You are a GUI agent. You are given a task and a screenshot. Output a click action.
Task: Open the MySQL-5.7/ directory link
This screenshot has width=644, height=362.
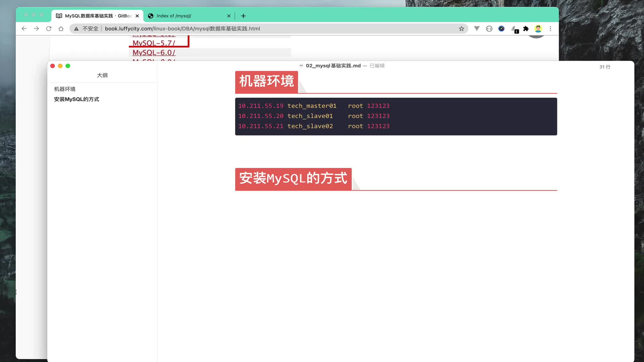click(x=154, y=43)
